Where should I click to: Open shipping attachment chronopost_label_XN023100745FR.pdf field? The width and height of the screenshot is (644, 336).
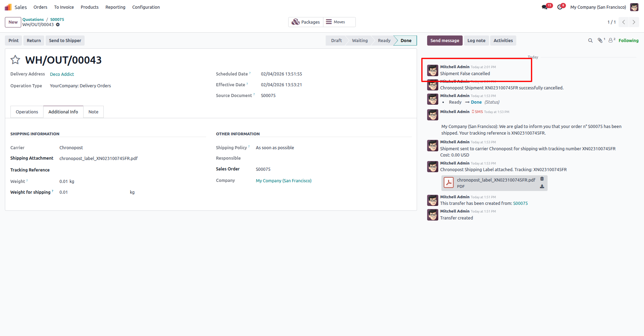pyautogui.click(x=99, y=159)
